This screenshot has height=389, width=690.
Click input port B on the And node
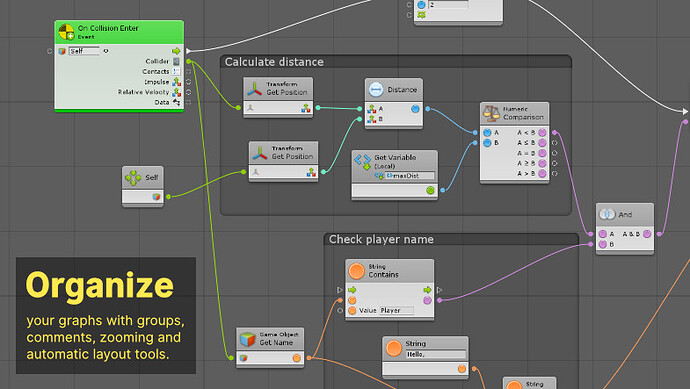tap(603, 244)
